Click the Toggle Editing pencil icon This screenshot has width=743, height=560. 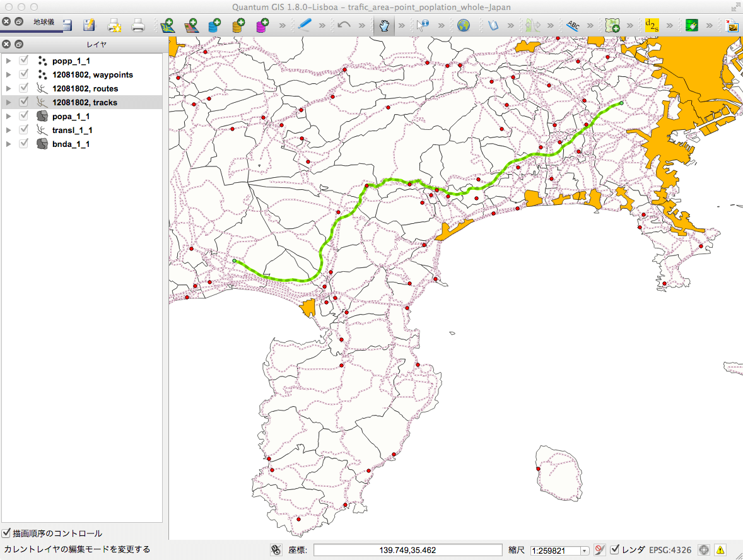tap(304, 26)
